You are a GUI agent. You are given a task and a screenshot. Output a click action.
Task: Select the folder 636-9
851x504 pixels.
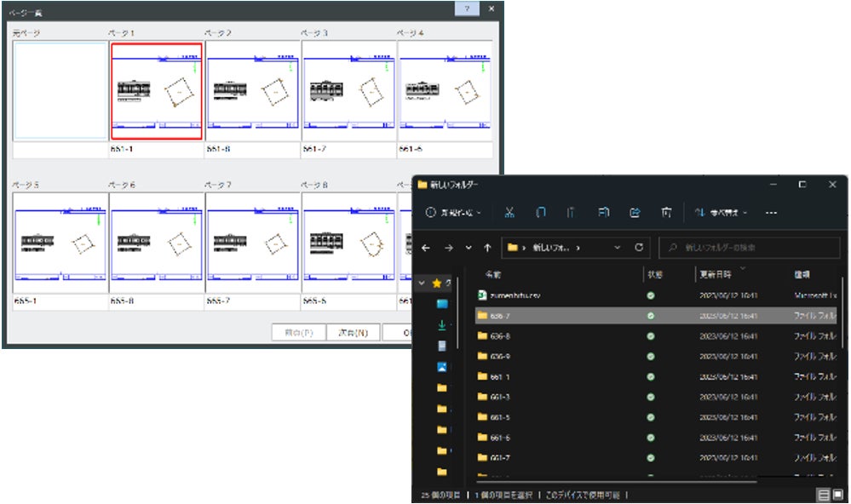(500, 357)
